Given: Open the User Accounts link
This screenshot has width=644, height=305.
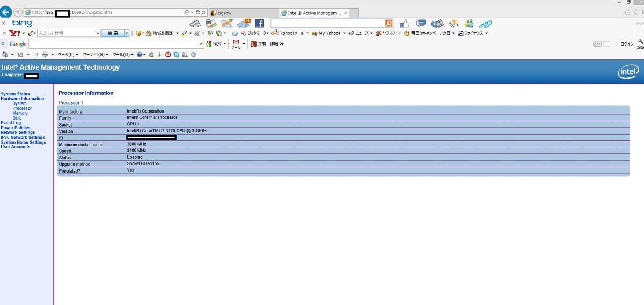Looking at the screenshot, I should (16, 147).
